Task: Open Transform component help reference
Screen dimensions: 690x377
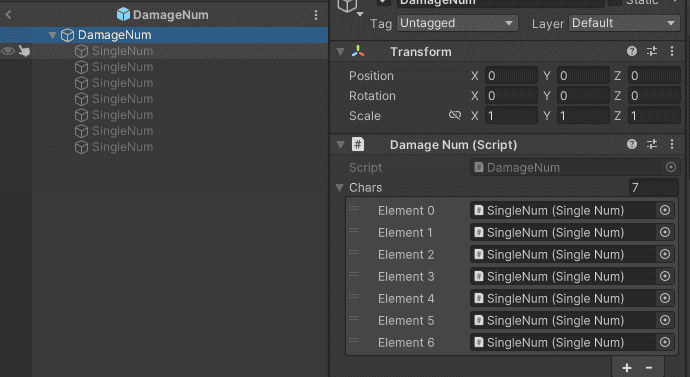Action: tap(632, 51)
